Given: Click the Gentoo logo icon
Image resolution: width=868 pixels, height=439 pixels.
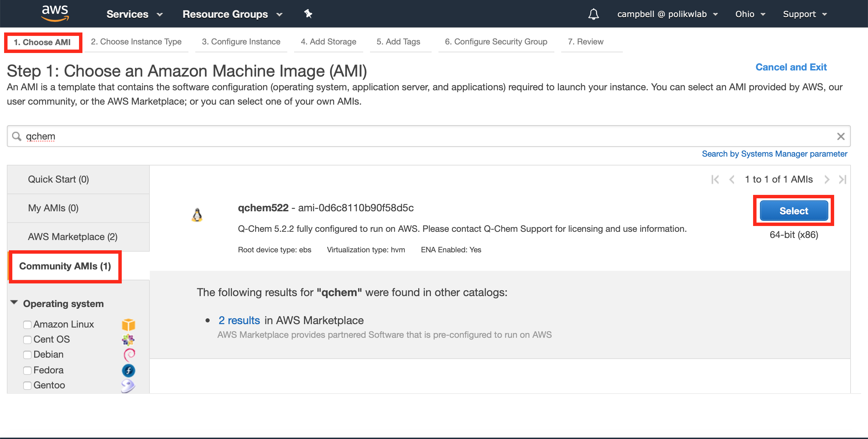Looking at the screenshot, I should (x=128, y=386).
